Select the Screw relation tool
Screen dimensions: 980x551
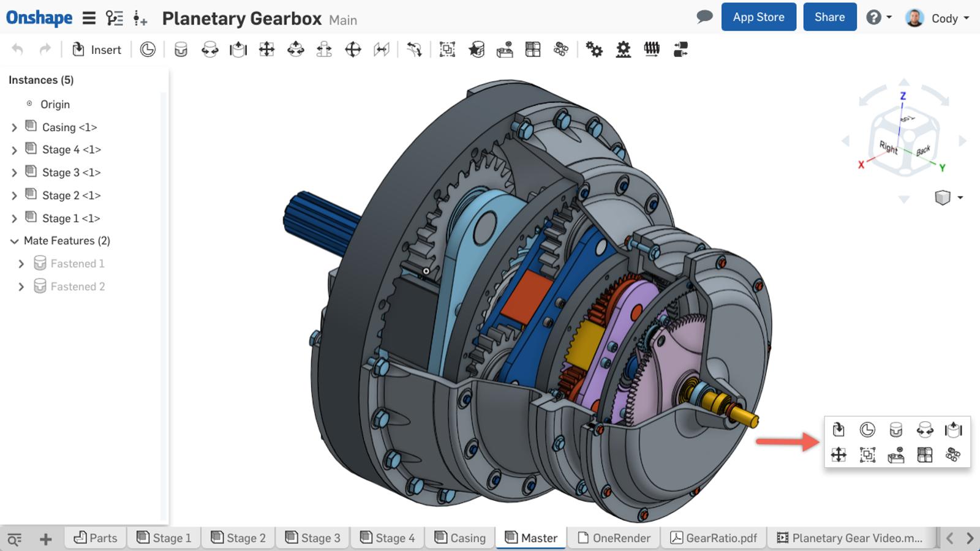(652, 50)
